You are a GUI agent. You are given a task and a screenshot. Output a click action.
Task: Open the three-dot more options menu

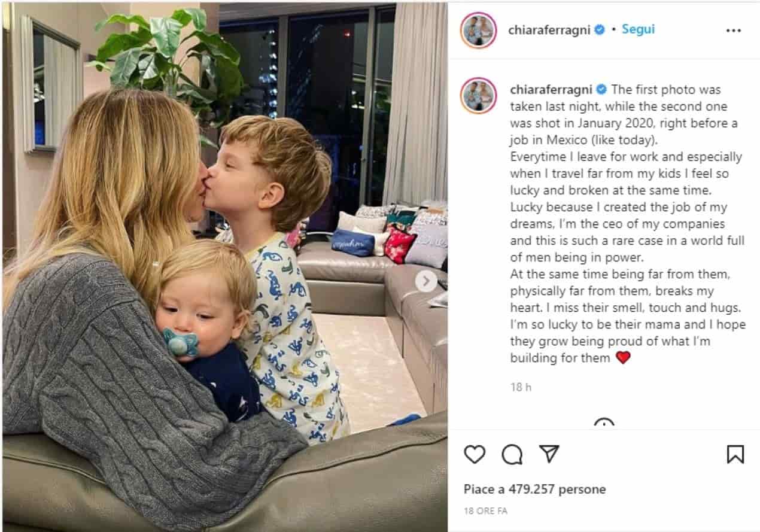[733, 31]
